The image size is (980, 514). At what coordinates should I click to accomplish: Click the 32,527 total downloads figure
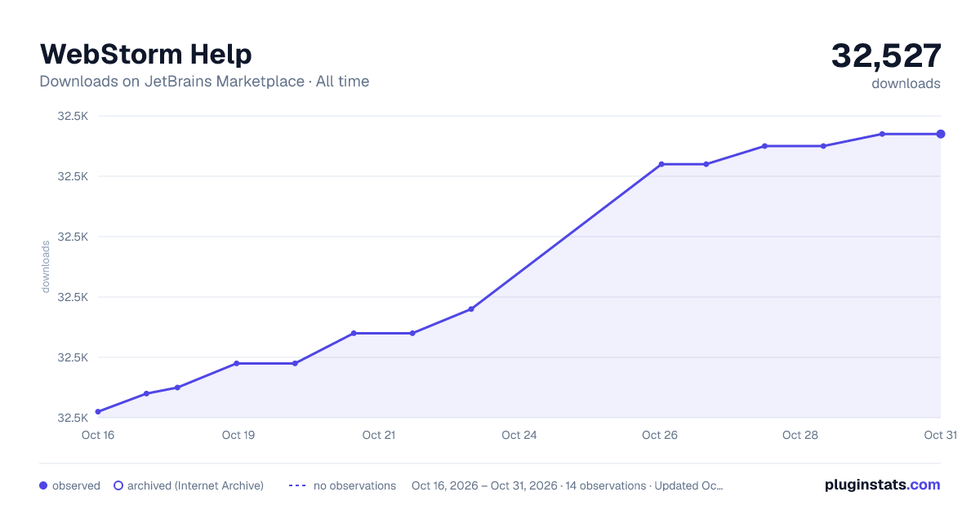coord(886,55)
